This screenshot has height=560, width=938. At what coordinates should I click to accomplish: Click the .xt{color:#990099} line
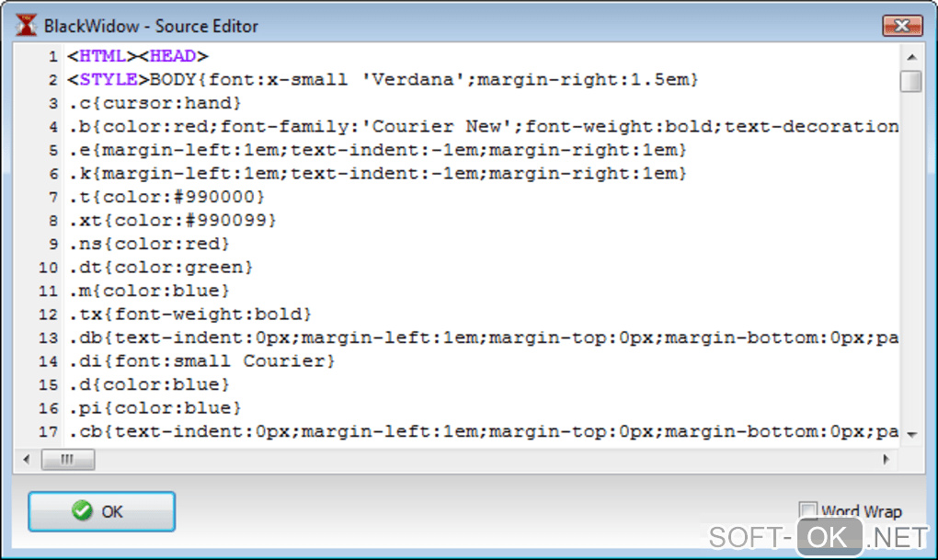pos(171,221)
